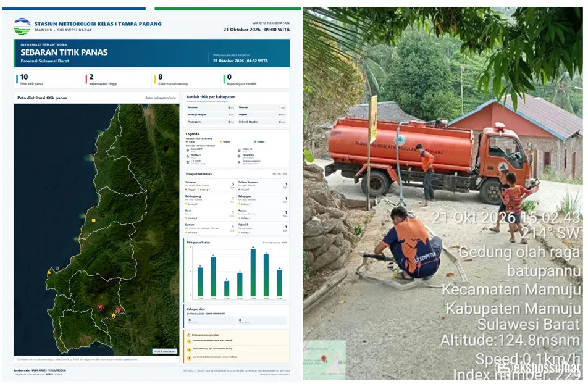
Task: Click the '21 Oktober 2026 - 09:00 WITA' timestamp
Action: pos(256,30)
